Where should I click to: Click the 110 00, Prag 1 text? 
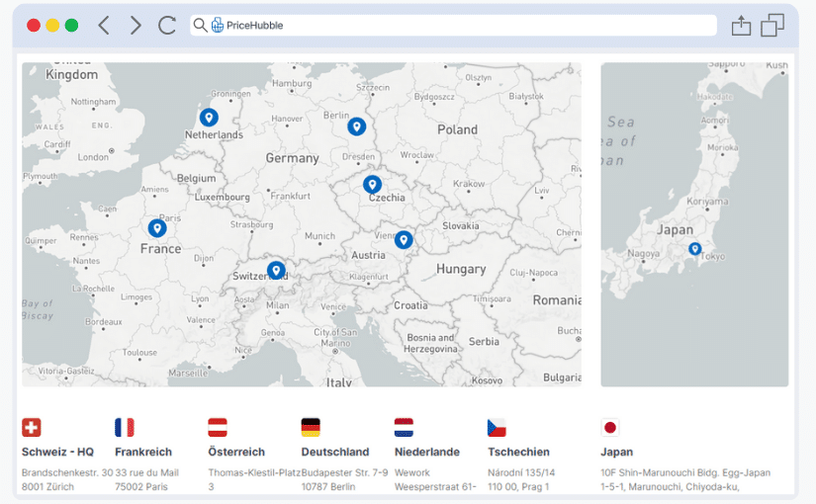[x=518, y=487]
